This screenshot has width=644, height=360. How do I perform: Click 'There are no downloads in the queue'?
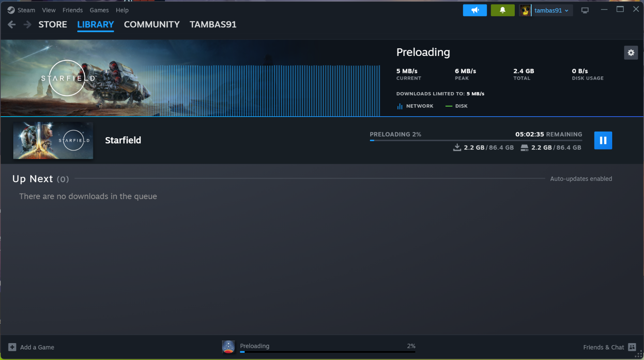coord(88,196)
